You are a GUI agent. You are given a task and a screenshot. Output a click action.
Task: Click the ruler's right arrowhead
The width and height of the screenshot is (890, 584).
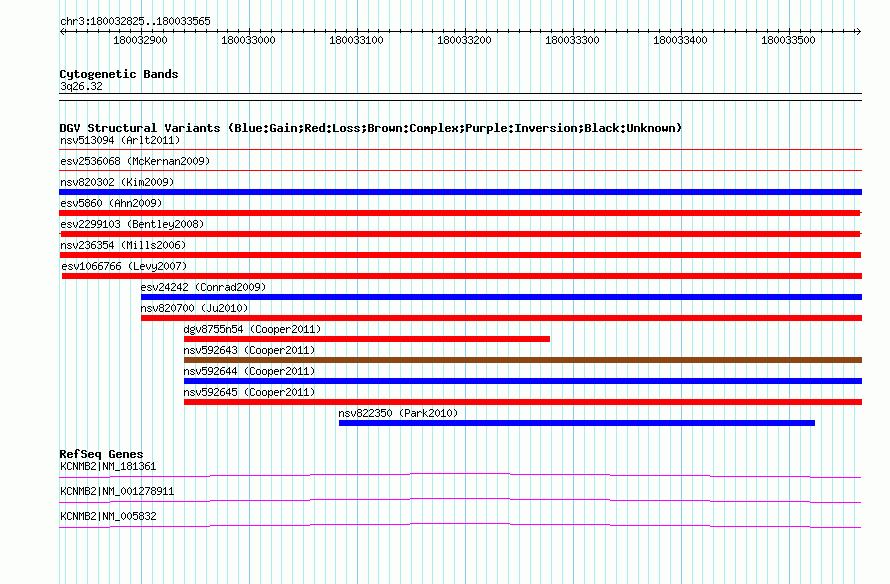[x=858, y=31]
